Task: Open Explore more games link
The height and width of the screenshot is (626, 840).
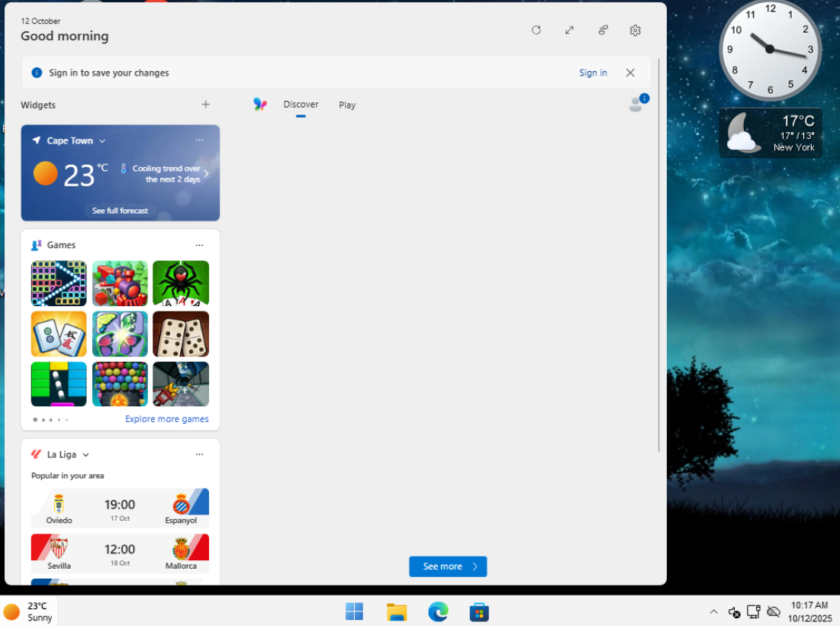Action: point(166,419)
